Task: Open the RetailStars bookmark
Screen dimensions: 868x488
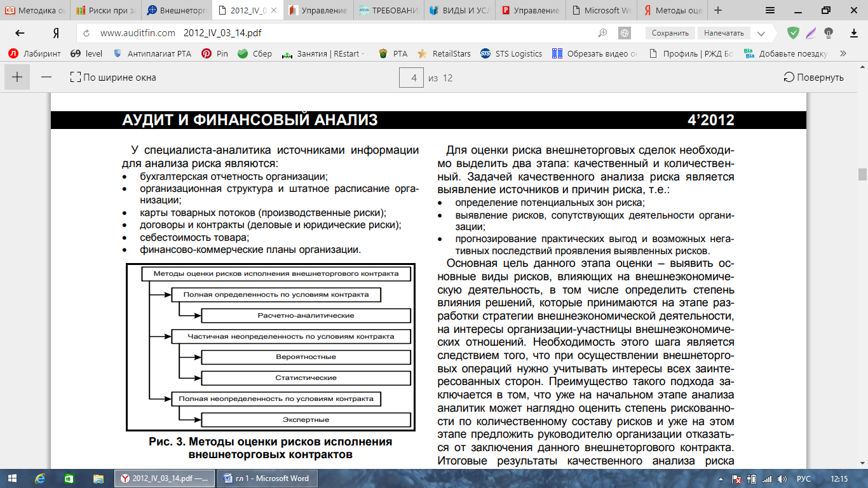Action: (x=444, y=54)
